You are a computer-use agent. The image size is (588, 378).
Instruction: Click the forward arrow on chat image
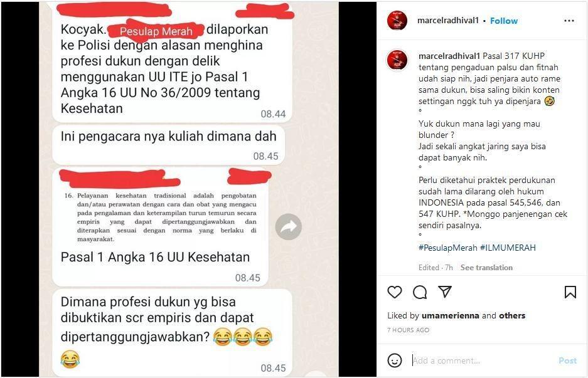pos(289,227)
